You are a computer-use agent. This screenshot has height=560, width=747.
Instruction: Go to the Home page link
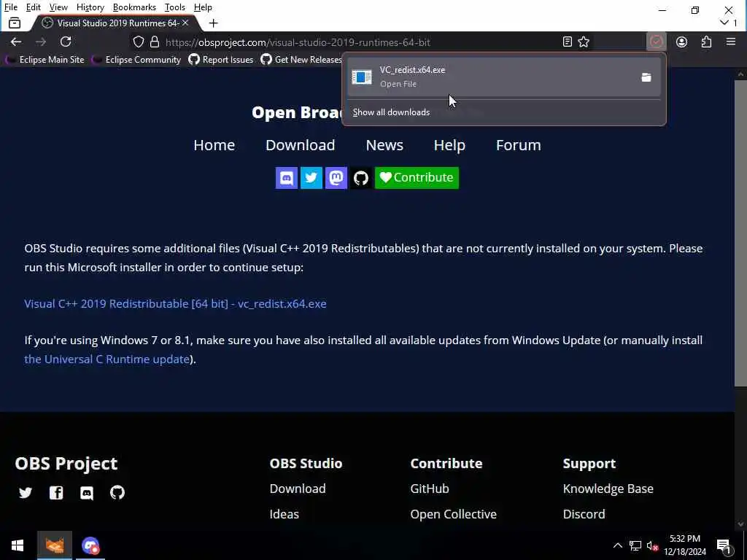point(214,145)
